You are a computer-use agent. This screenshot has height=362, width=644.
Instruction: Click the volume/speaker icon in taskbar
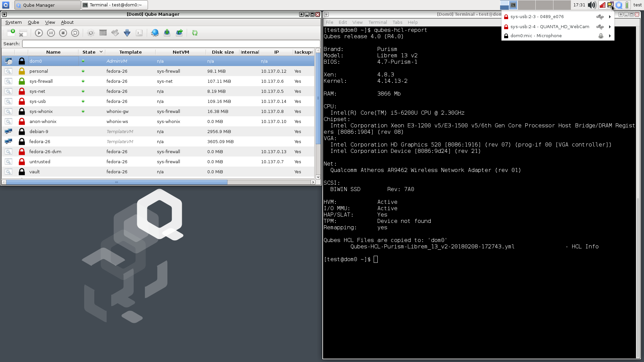pos(592,5)
